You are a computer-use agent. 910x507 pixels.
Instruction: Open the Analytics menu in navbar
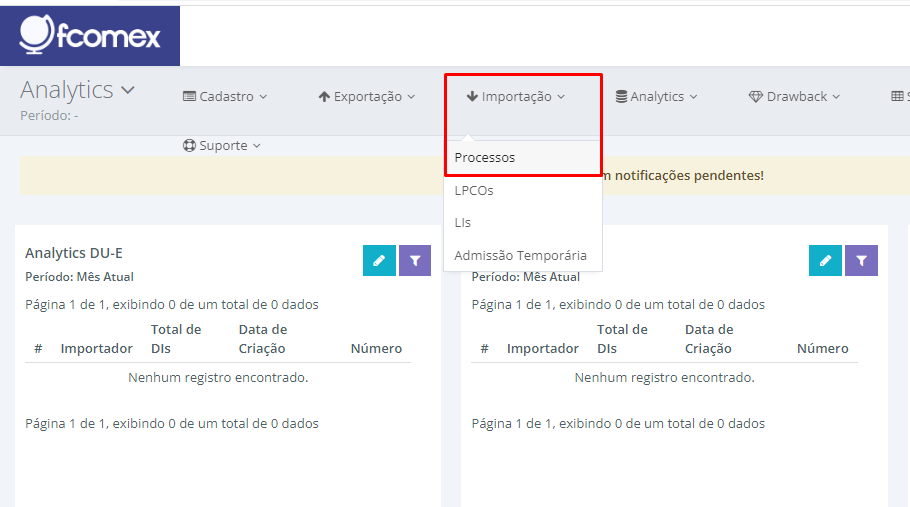coord(656,96)
